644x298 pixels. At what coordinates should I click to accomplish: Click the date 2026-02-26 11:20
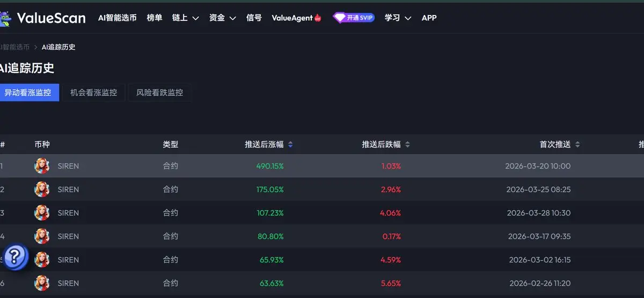point(540,283)
